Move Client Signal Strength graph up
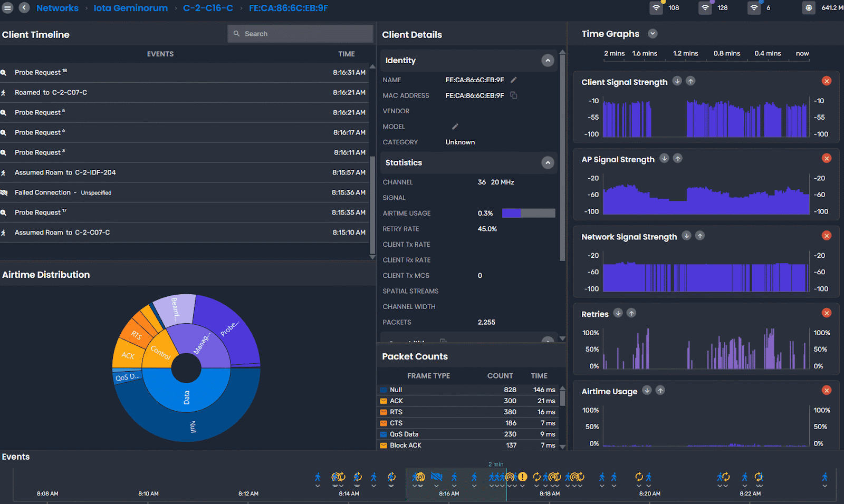 [x=690, y=81]
